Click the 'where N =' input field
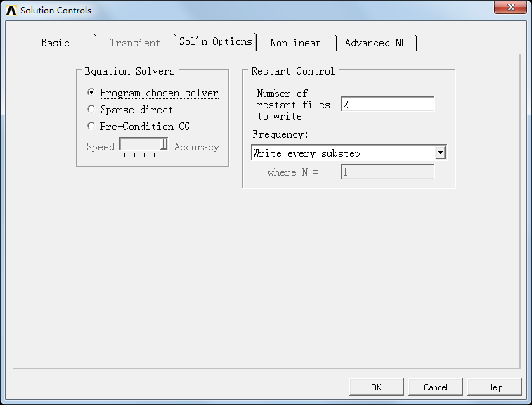 coord(387,172)
